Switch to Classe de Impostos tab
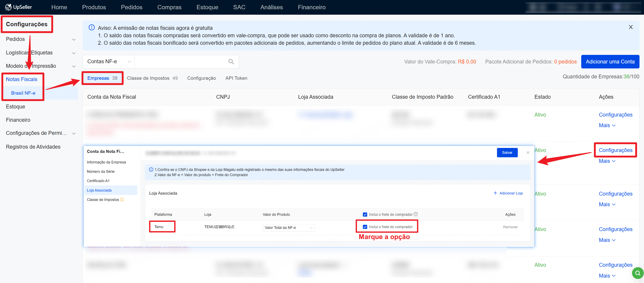The image size is (644, 283). tap(152, 78)
